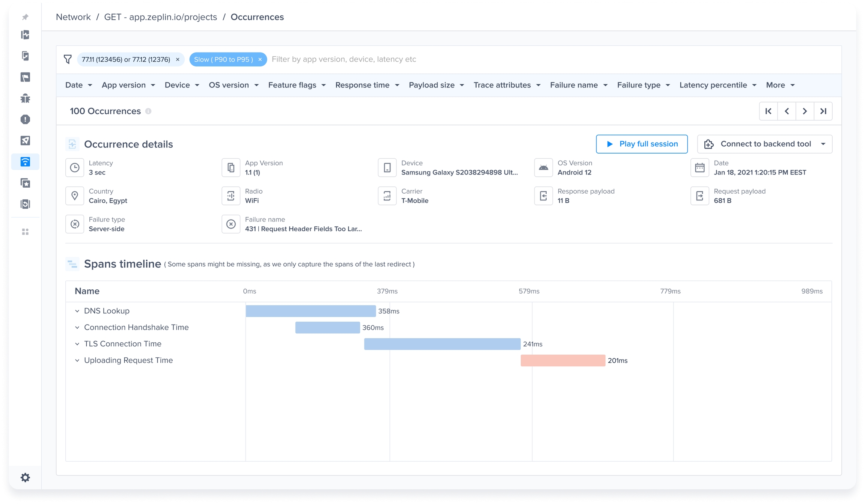Collapse the TLS Connection Time row
865x504 pixels.
(x=77, y=344)
